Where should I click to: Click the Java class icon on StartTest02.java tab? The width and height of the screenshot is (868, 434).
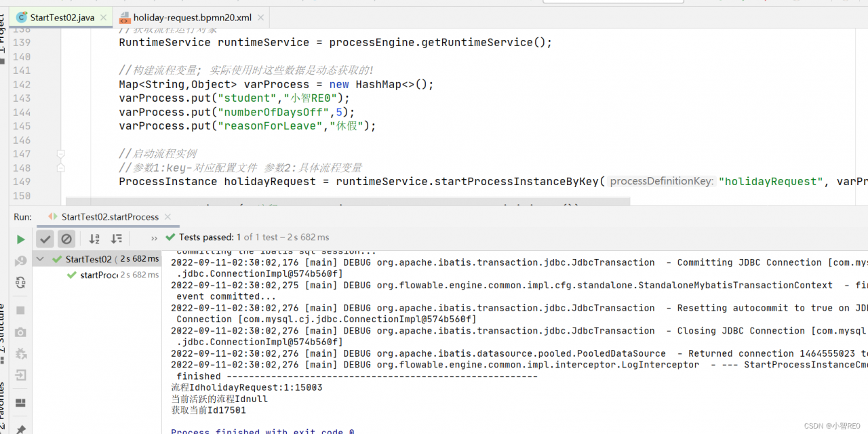22,17
